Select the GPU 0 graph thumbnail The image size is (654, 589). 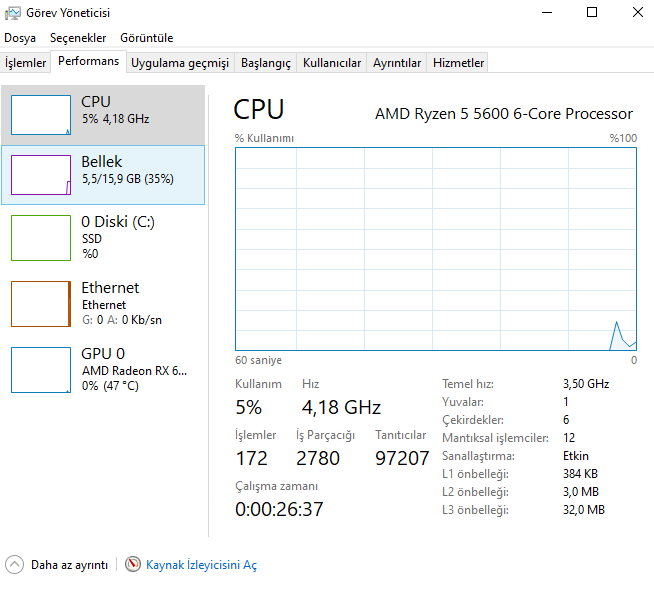tap(41, 370)
